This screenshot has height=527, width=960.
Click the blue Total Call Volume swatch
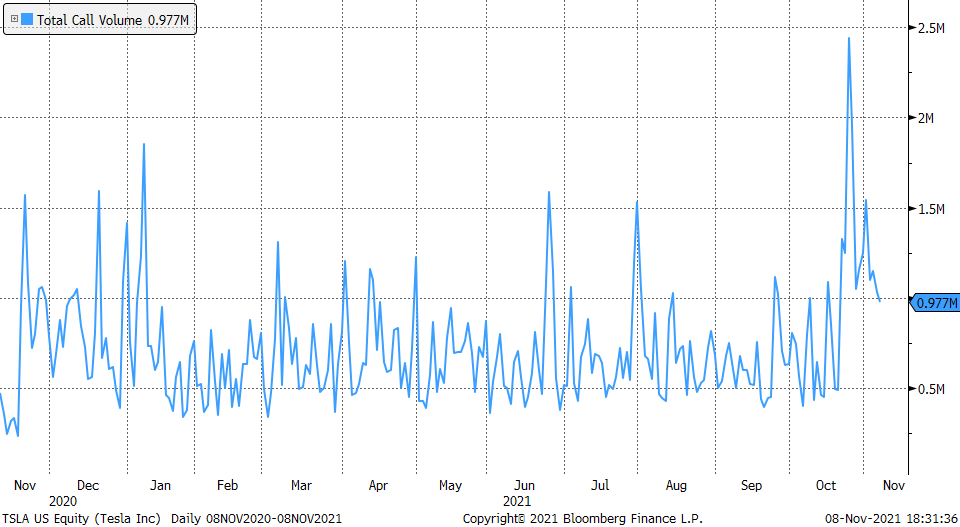pyautogui.click(x=27, y=19)
